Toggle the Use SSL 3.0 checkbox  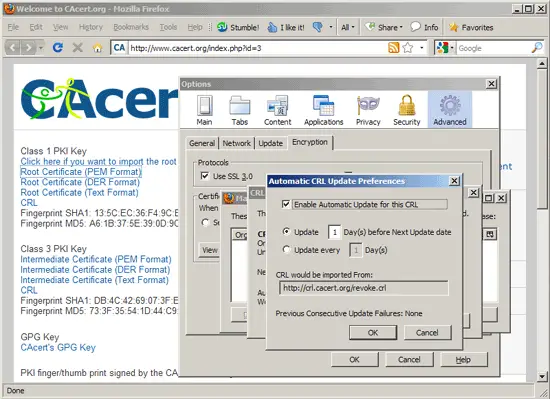pos(204,176)
